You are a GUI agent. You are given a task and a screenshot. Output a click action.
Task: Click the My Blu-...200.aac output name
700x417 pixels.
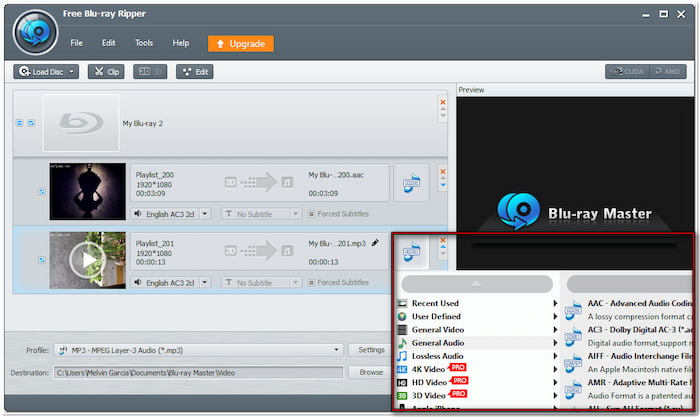(336, 175)
